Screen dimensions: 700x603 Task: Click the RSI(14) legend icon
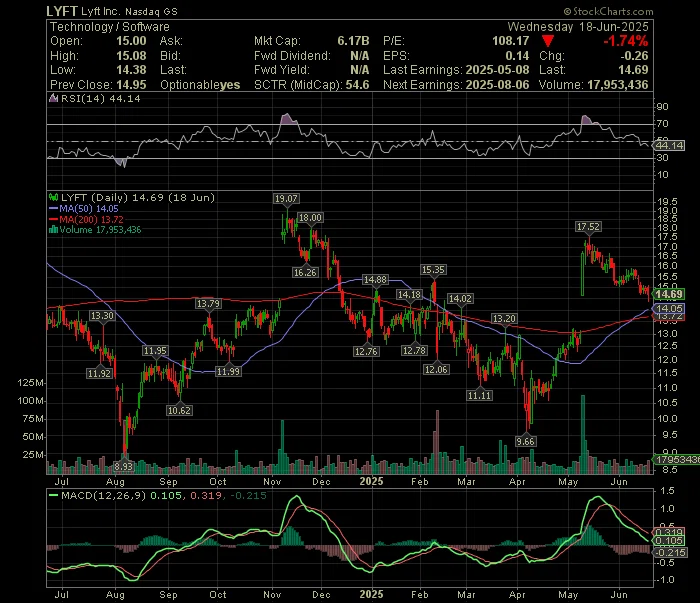point(53,99)
